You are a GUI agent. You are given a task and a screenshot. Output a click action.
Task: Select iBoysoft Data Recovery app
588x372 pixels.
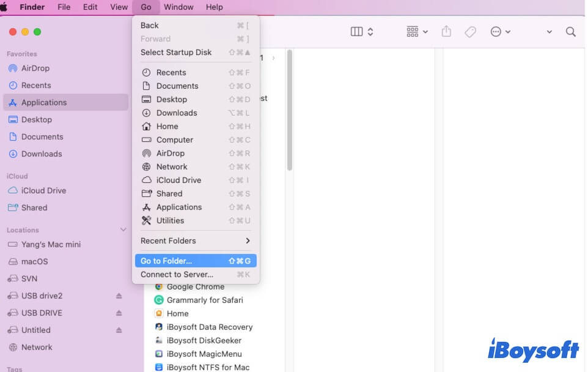pos(209,327)
